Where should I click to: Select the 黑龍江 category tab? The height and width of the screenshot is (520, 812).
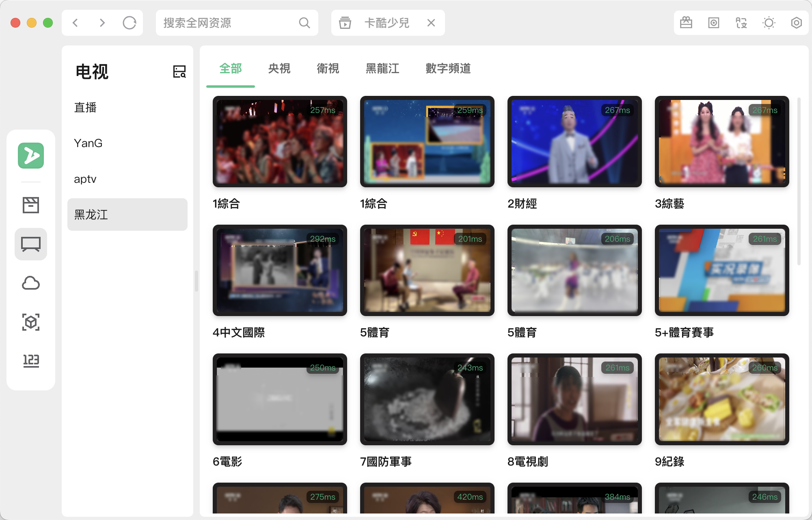(x=382, y=68)
